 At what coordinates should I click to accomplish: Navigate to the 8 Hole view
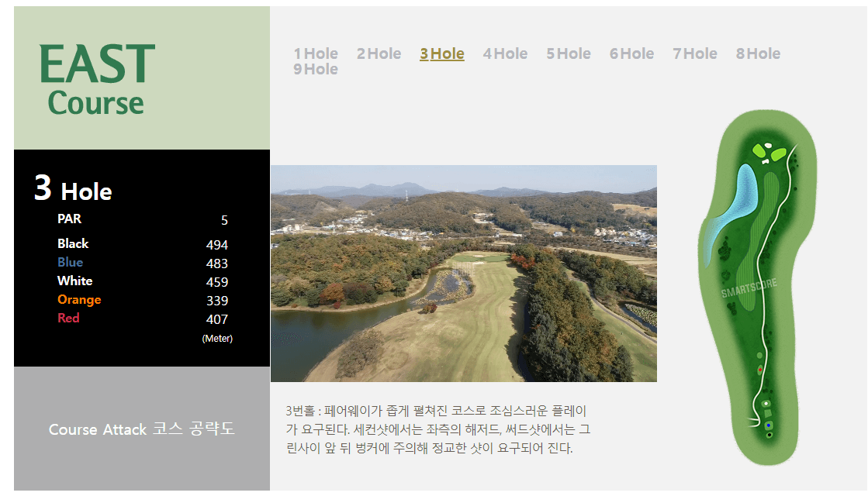[x=757, y=53]
